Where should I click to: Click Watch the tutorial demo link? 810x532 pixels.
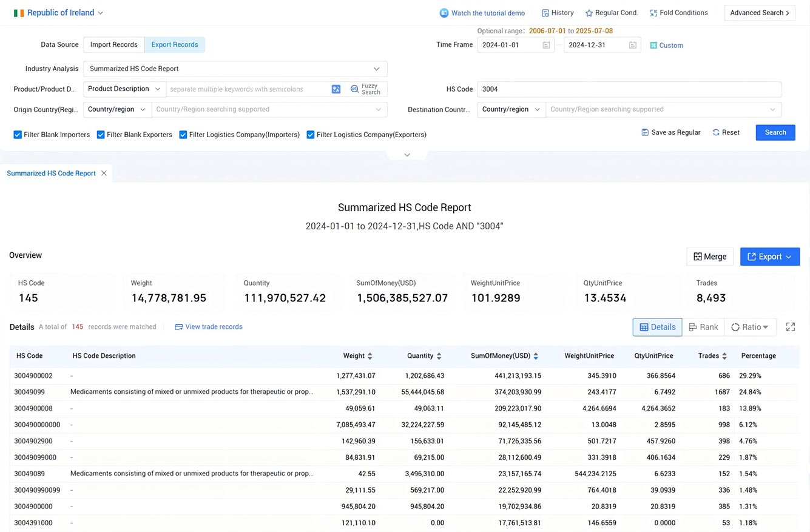point(488,13)
